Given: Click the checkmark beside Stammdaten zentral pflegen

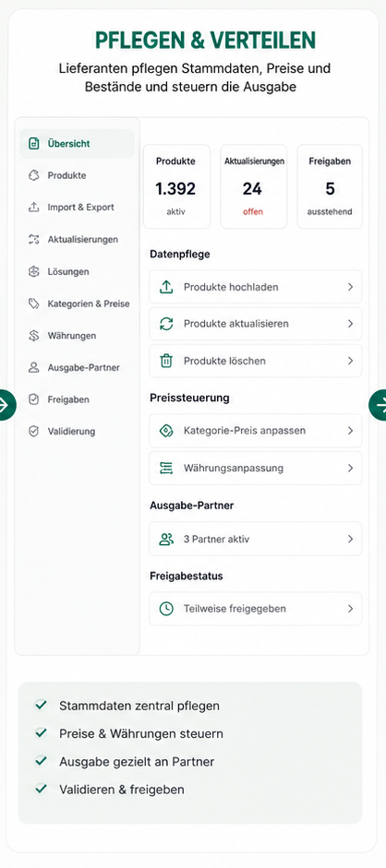Looking at the screenshot, I should tap(41, 706).
